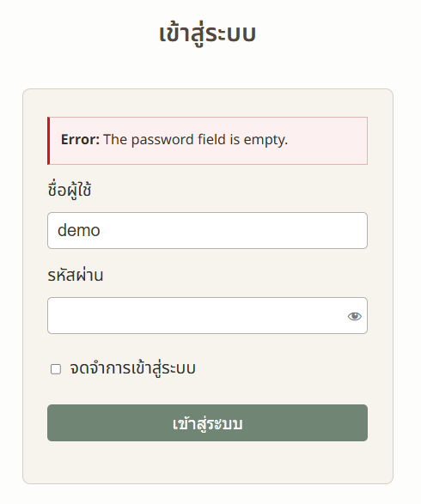Click the ชื่อผู้ใช้ username label

[70, 190]
